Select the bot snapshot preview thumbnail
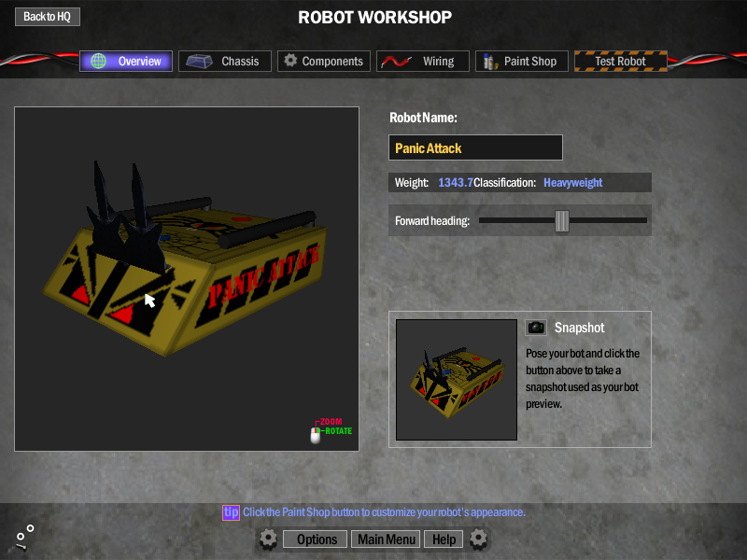 [457, 380]
